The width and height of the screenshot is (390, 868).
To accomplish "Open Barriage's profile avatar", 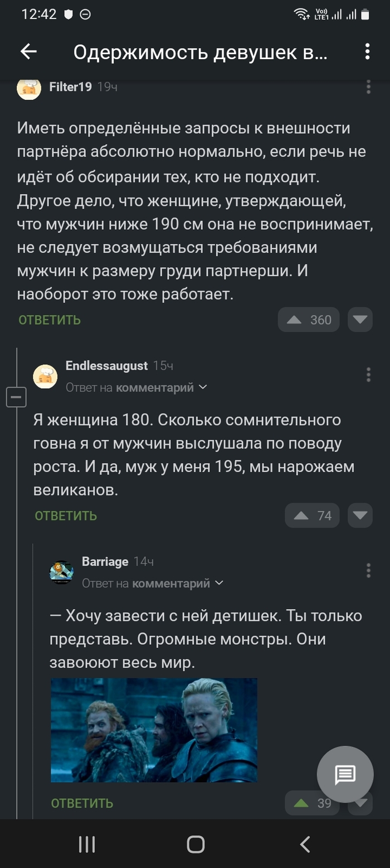I will point(62,571).
